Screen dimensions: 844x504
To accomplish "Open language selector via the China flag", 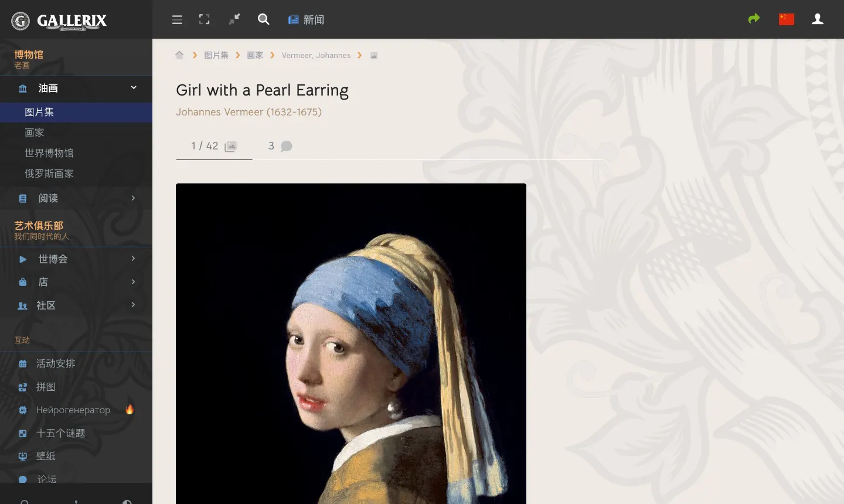I will [787, 19].
